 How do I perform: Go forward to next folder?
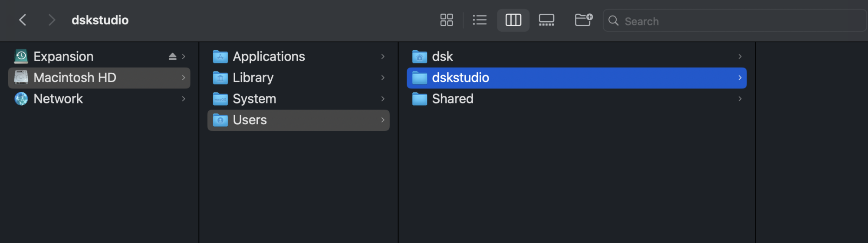(x=52, y=20)
